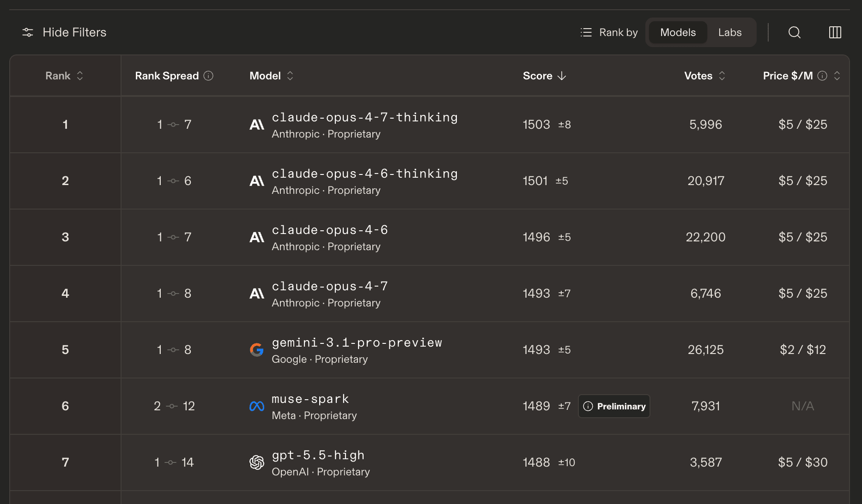This screenshot has height=504, width=862.
Task: Click the info icon inside the Preliminary badge
Action: coord(588,406)
